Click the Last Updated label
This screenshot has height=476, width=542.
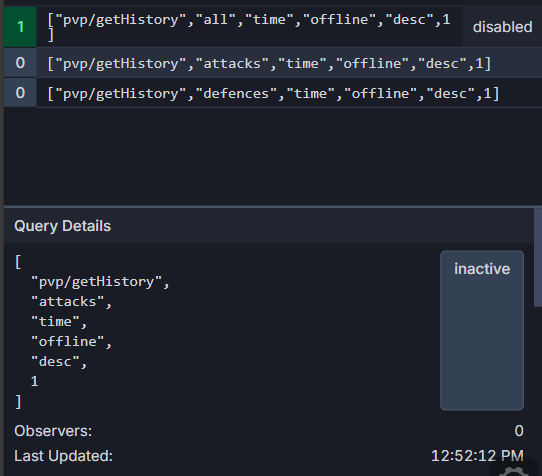click(64, 456)
